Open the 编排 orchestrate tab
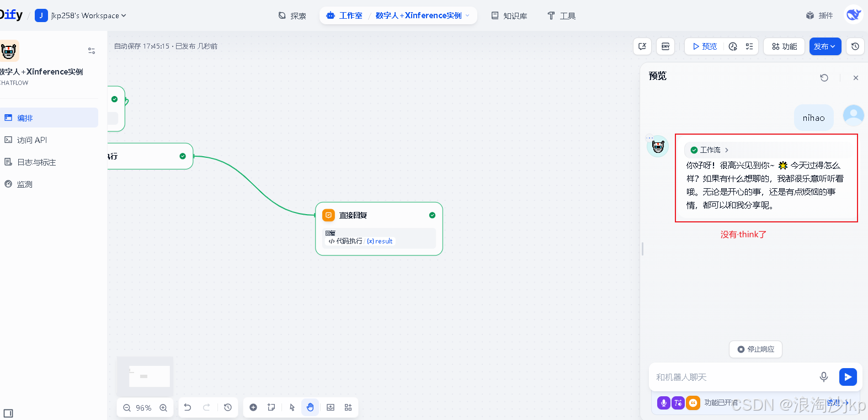This screenshot has height=420, width=868. 49,118
